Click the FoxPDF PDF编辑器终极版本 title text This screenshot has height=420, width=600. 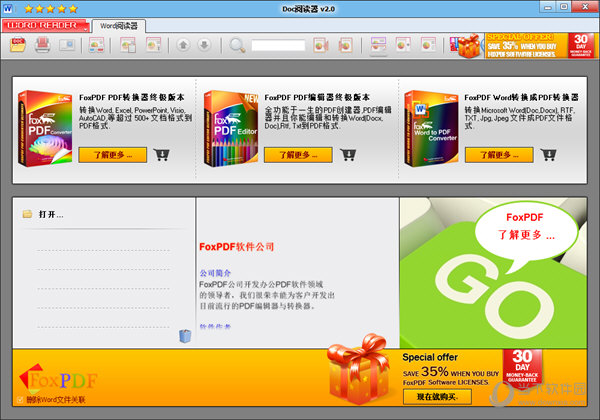(x=317, y=98)
